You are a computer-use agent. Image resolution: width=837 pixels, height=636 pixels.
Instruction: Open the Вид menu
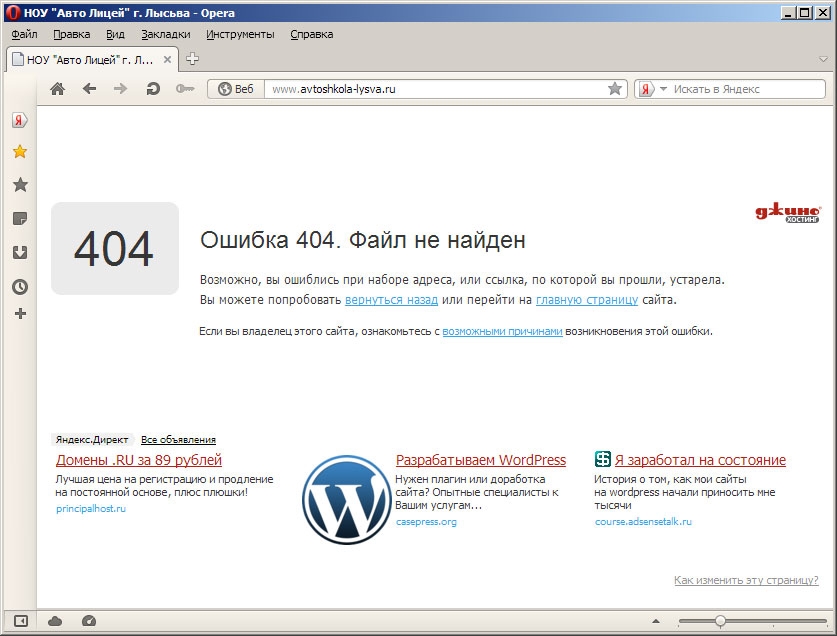point(115,34)
